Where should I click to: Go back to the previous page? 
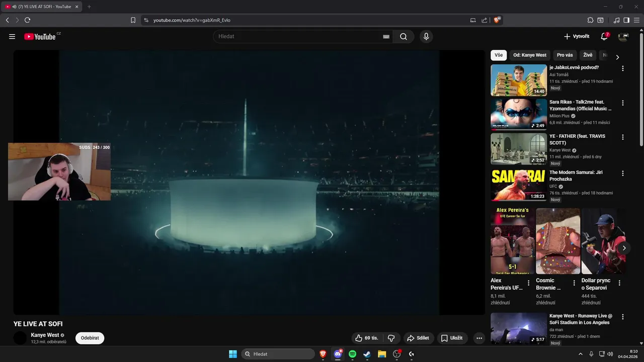click(x=7, y=20)
